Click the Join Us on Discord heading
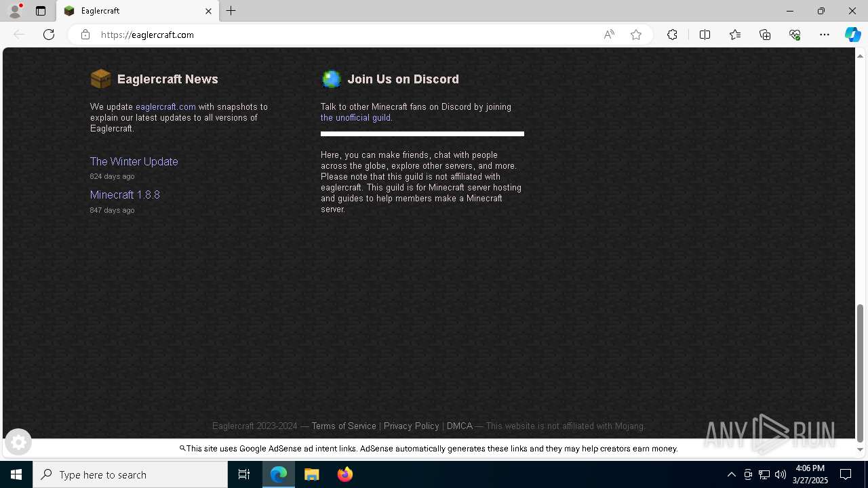 click(x=403, y=79)
